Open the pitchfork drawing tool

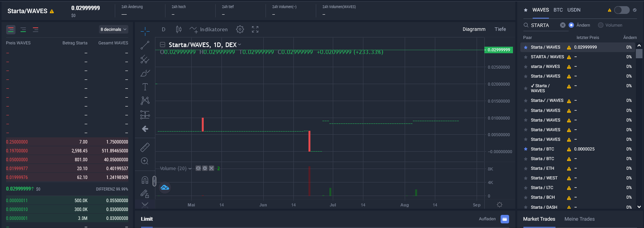tap(145, 59)
